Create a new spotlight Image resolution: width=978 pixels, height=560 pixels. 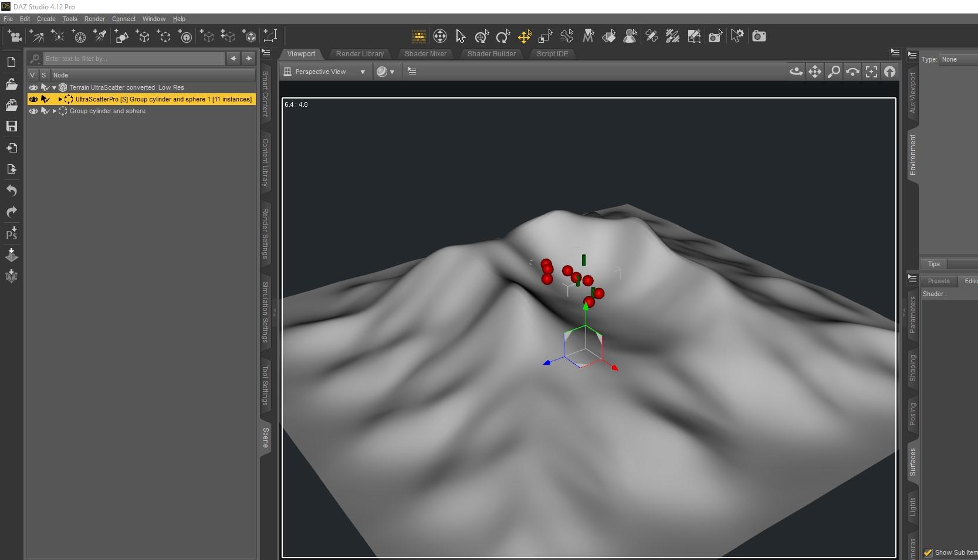tap(100, 36)
